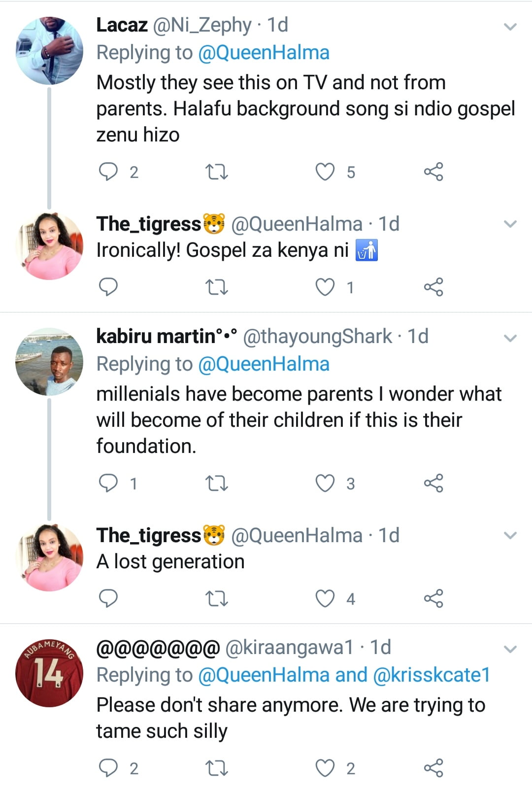
Task: Reply to Lacaz's tweet about TV
Action: [x=108, y=172]
